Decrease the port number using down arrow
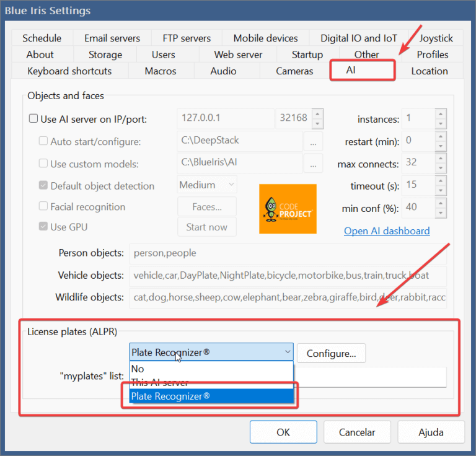 317,124
